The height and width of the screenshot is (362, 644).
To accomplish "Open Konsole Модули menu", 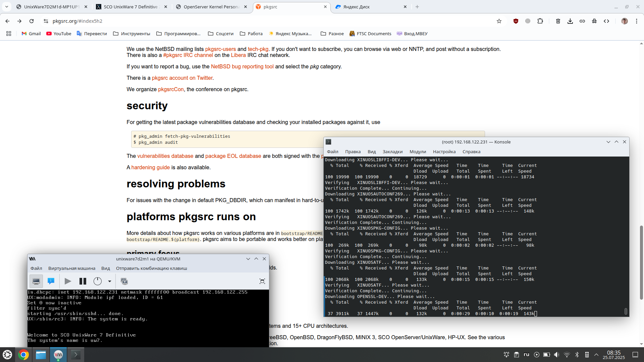I will tap(418, 152).
